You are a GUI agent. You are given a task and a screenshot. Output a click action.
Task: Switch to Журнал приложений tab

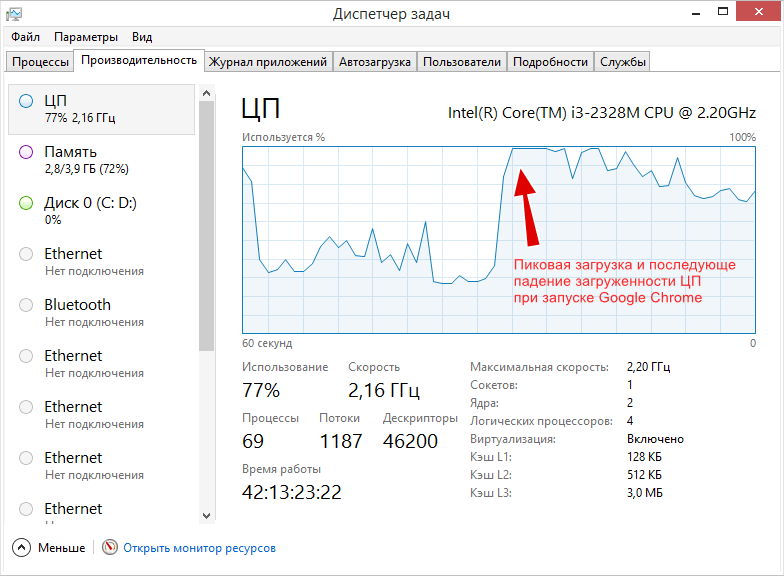pos(268,62)
